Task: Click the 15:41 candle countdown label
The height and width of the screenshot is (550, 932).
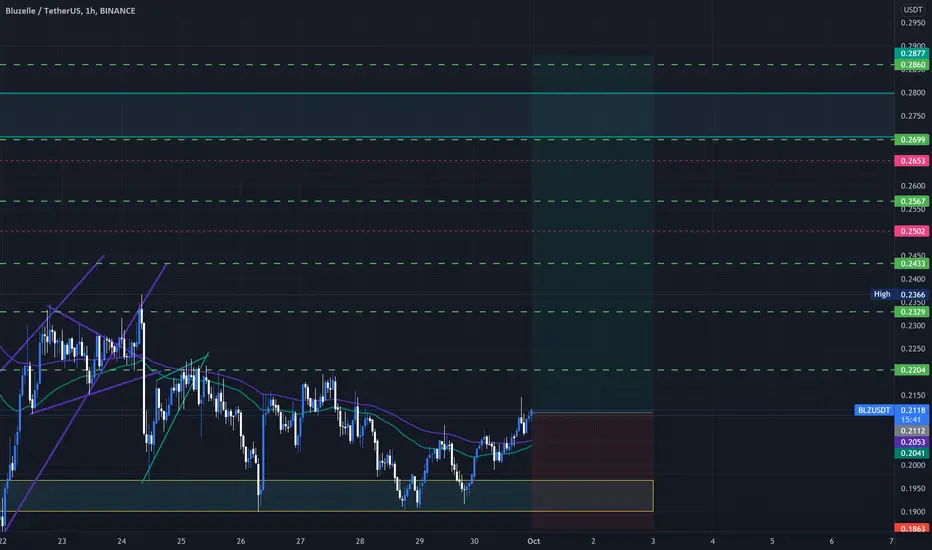Action: coord(911,420)
